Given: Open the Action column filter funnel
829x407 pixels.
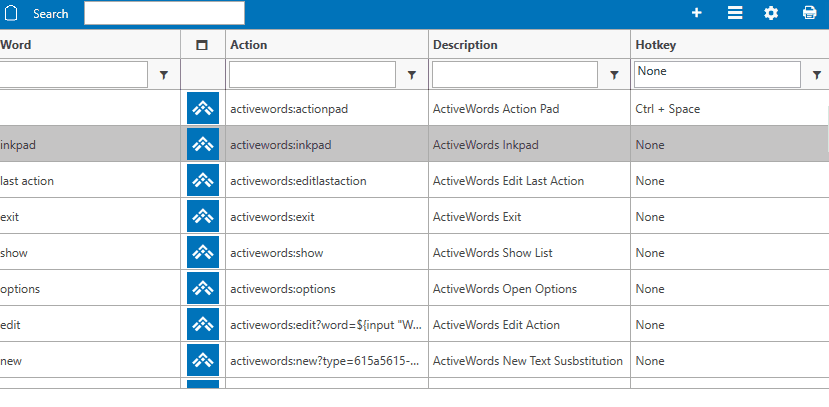Looking at the screenshot, I should pos(411,75).
